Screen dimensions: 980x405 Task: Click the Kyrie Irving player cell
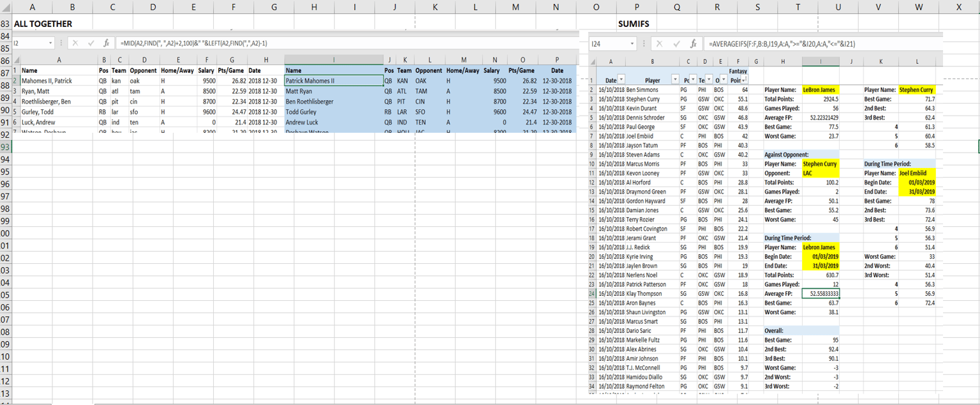tap(653, 256)
